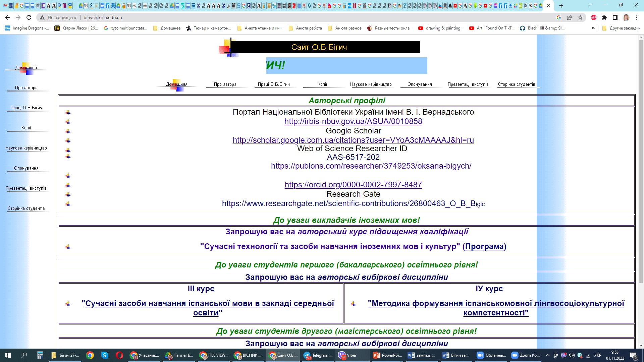Open Telegram from the taskbar
644x362 pixels.
tap(318, 355)
